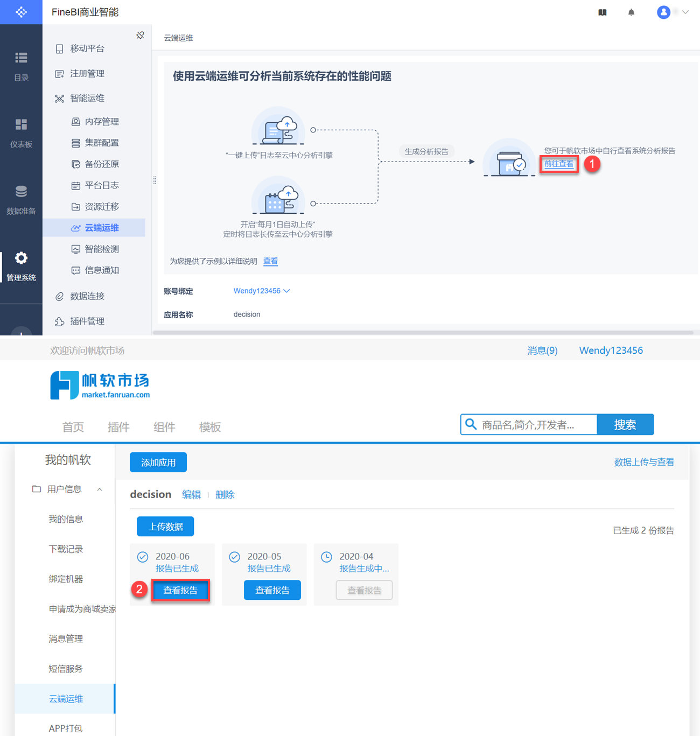Open the Wendy123456 account binding dropdown

[262, 291]
